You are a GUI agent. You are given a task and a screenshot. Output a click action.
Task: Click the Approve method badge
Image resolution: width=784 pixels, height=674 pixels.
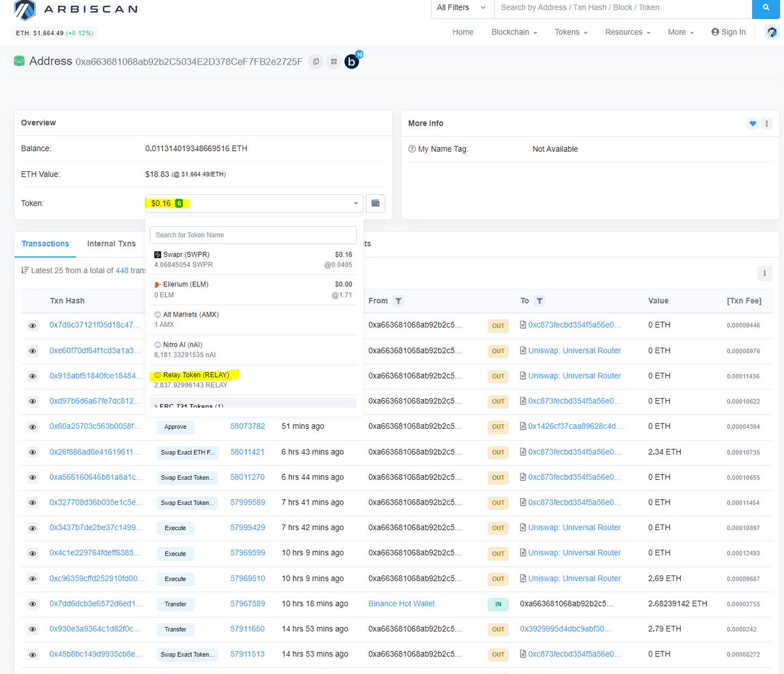click(175, 427)
